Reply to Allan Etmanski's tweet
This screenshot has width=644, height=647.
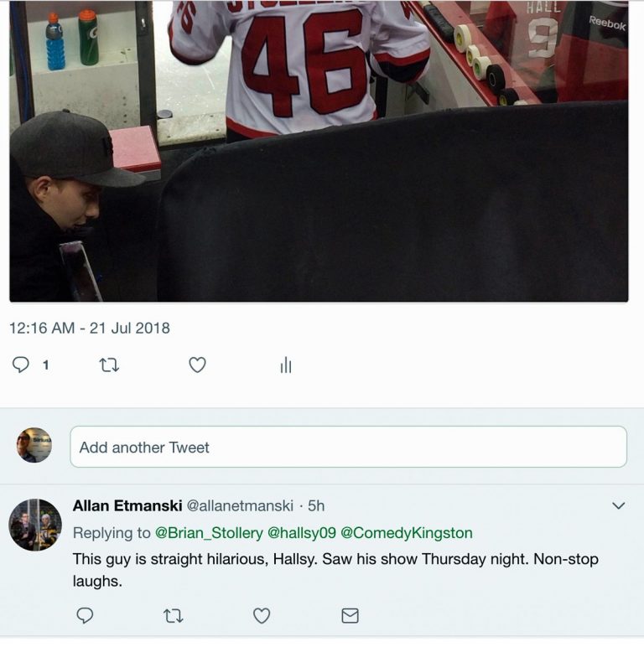pyautogui.click(x=85, y=615)
